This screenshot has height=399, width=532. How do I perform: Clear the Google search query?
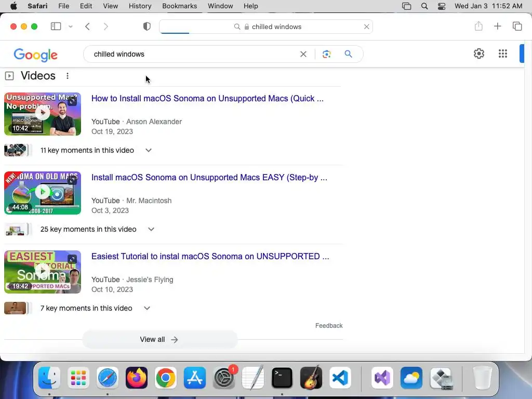point(303,54)
